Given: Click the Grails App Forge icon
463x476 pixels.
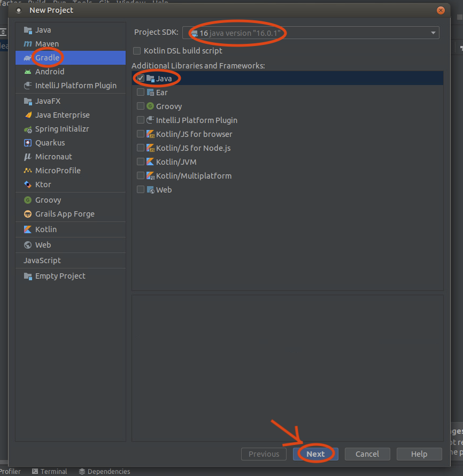Looking at the screenshot, I should (28, 214).
